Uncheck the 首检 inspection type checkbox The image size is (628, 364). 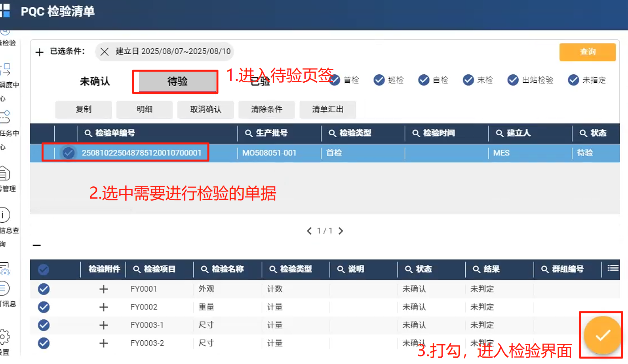pyautogui.click(x=335, y=80)
